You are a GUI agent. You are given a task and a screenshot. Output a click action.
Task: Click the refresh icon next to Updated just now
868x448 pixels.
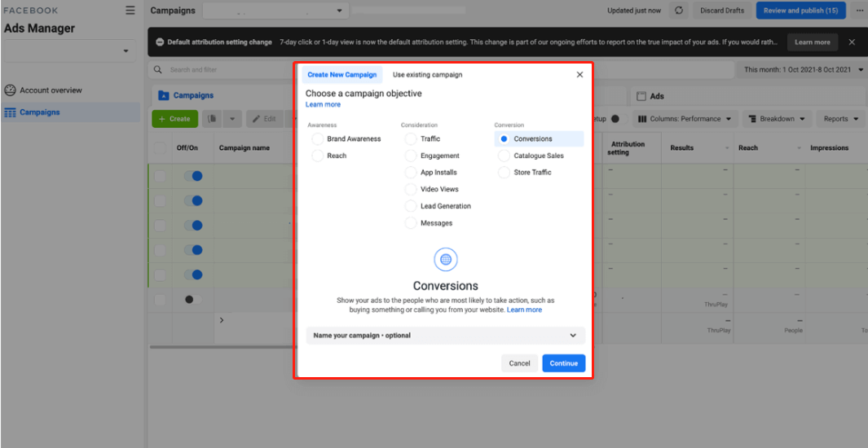[679, 11]
